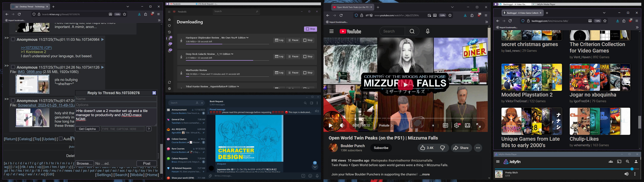The image size is (644, 182).
Task: Submit the reply with the Post button
Action: [x=147, y=163]
